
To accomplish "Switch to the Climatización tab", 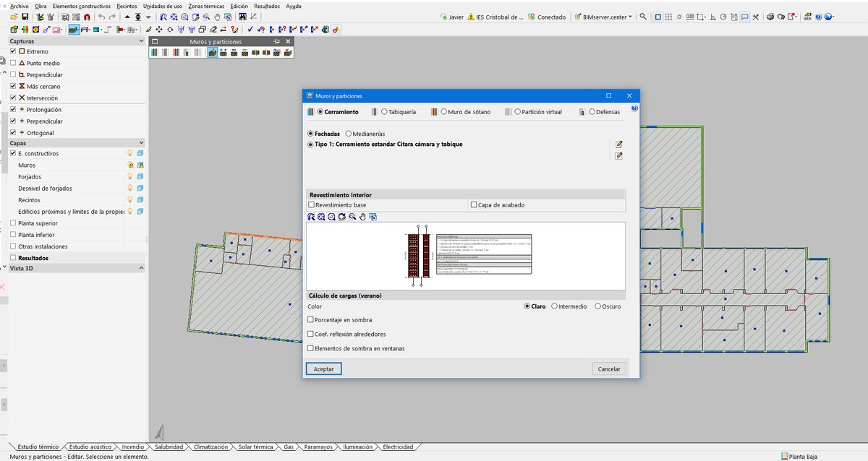I will click(x=210, y=447).
